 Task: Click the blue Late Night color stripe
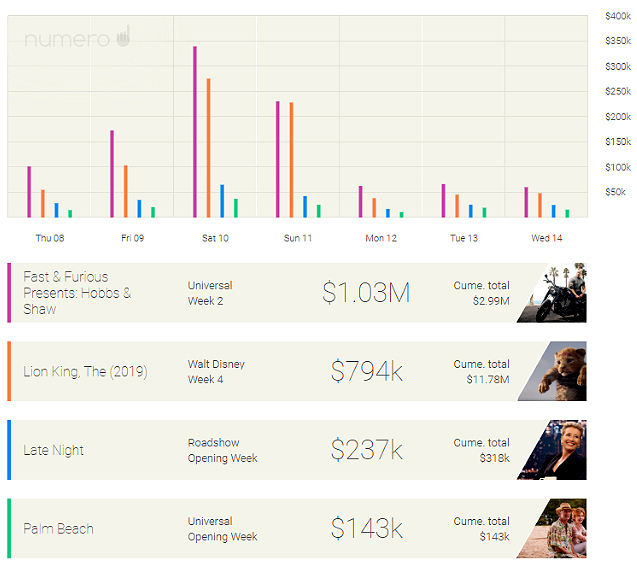pyautogui.click(x=9, y=450)
